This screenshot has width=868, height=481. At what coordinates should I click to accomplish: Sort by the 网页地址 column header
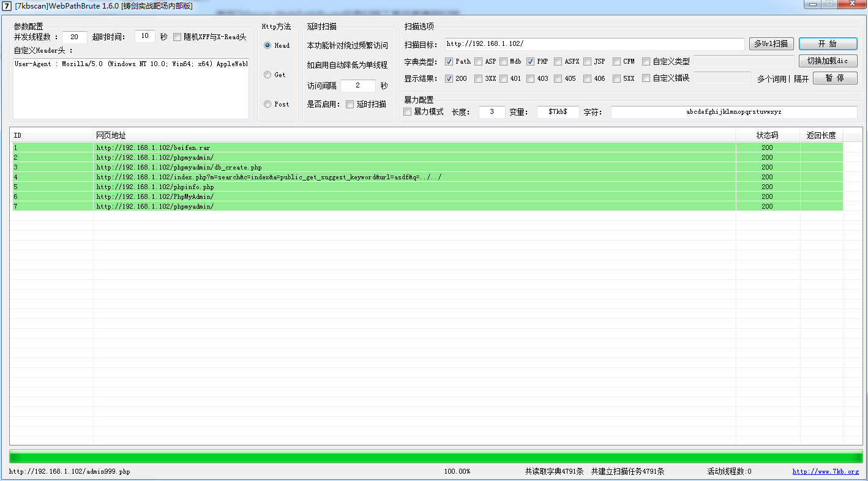414,135
